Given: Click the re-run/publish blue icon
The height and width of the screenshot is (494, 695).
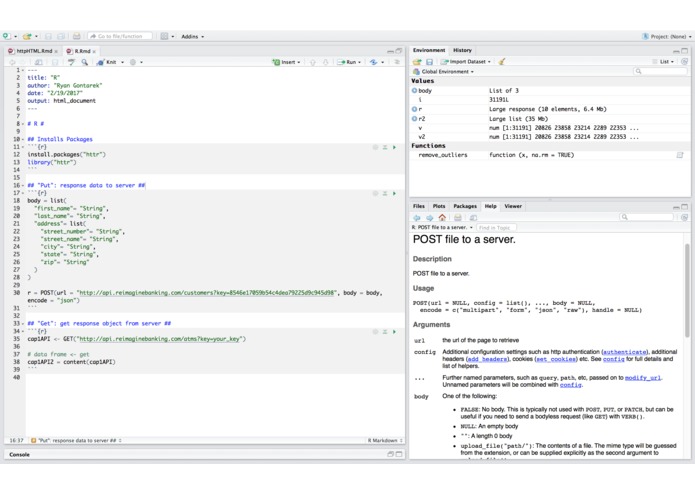Looking at the screenshot, I should [x=374, y=62].
